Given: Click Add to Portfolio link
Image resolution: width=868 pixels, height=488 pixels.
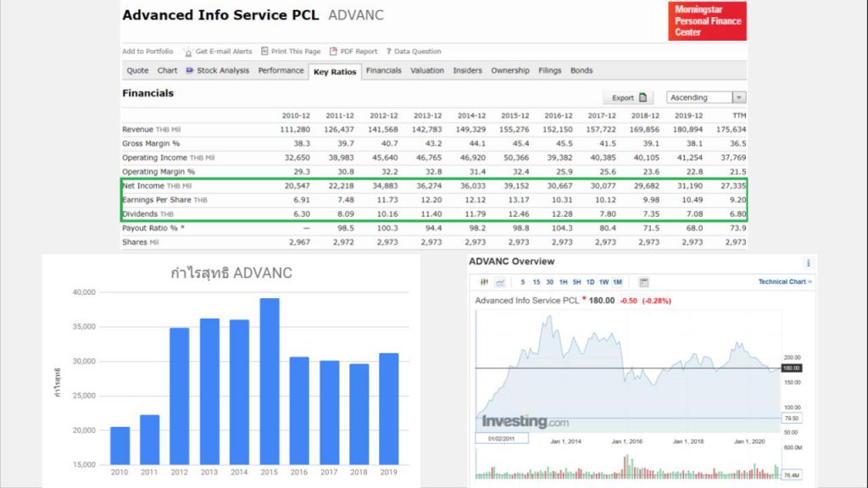Looking at the screenshot, I should (147, 52).
